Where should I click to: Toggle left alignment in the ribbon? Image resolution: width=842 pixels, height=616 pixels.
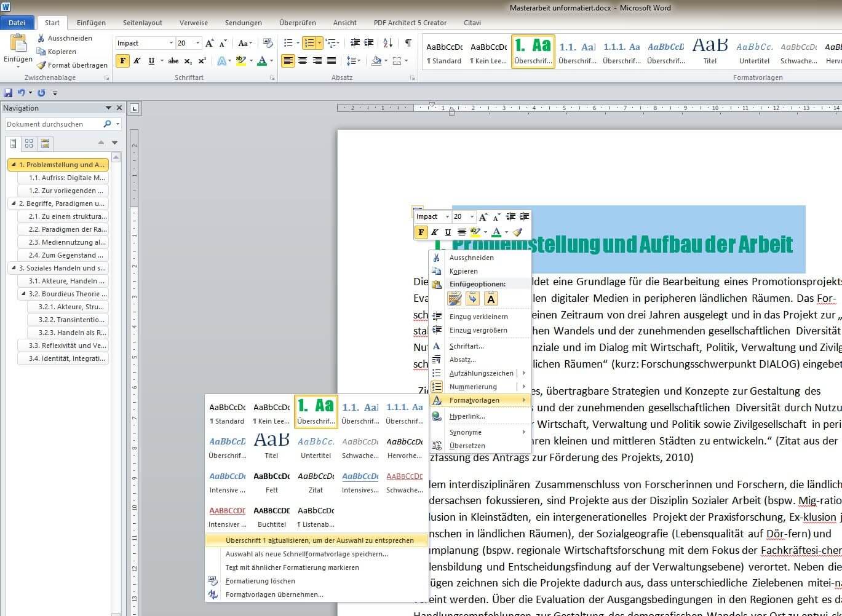[288, 61]
